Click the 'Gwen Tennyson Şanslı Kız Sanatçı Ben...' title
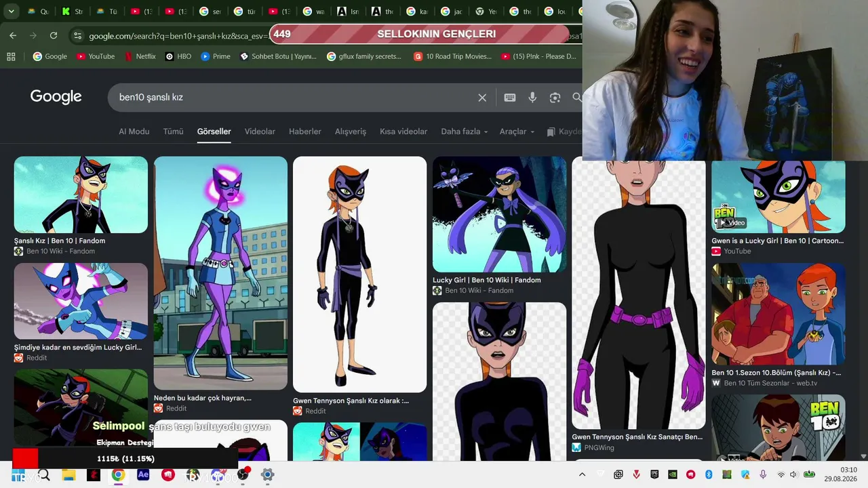Screen dimensions: 868x488 [x=637, y=437]
